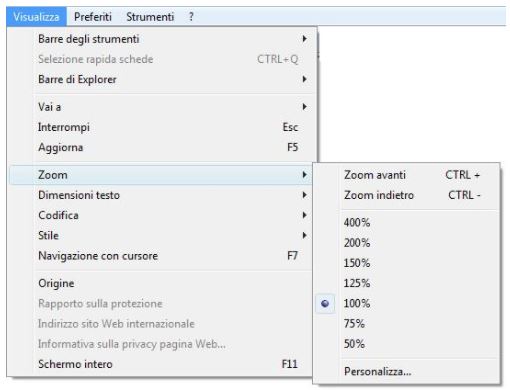This screenshot has height=390, width=510.
Task: Select the 100% zoom radio option
Action: click(407, 303)
